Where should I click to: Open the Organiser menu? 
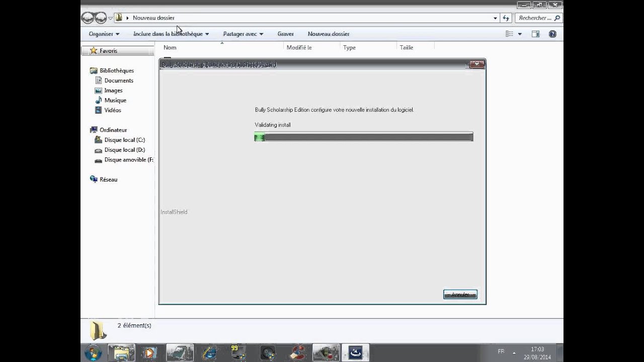104,34
